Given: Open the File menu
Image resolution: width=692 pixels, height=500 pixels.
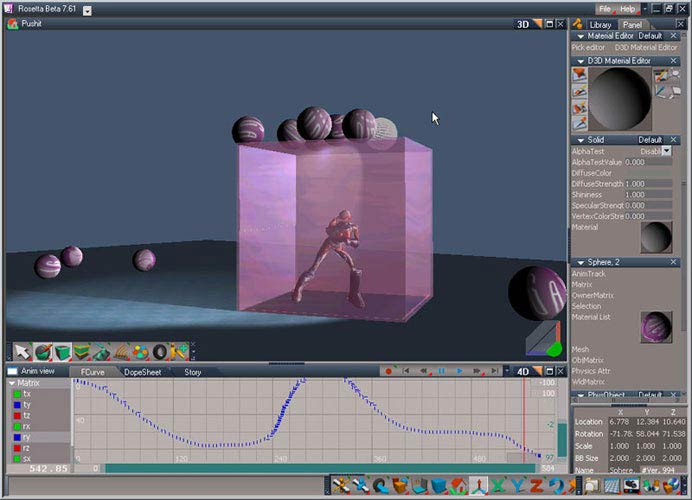Looking at the screenshot, I should [605, 9].
